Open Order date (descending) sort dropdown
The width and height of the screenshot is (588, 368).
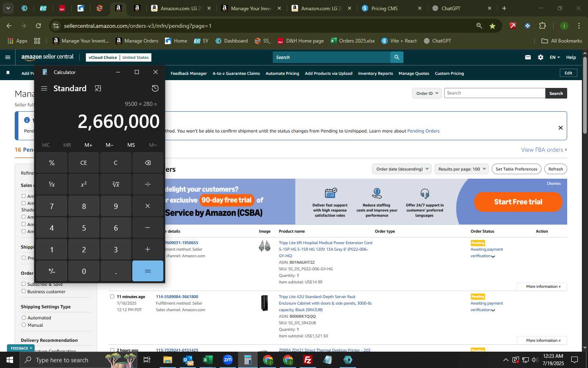[x=402, y=169]
